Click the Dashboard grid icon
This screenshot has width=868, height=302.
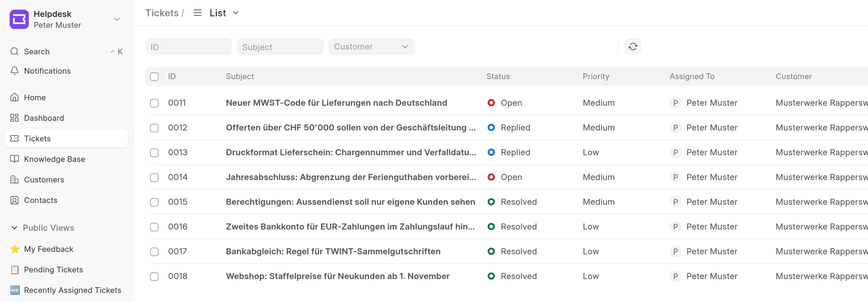14,118
